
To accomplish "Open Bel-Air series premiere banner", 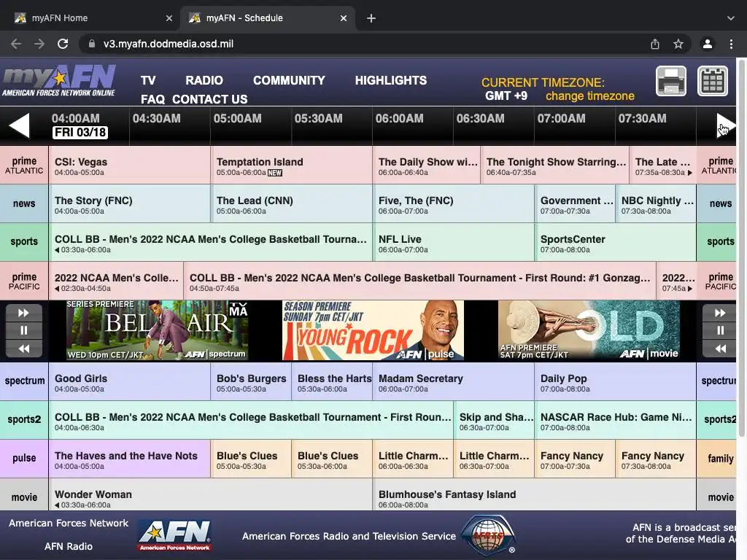I will tap(158, 330).
